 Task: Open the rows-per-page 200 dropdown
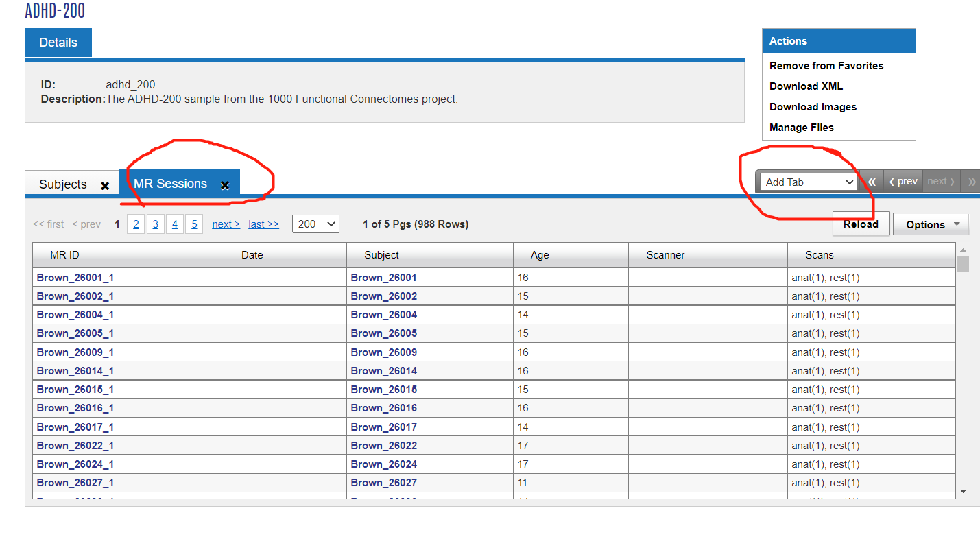point(315,224)
